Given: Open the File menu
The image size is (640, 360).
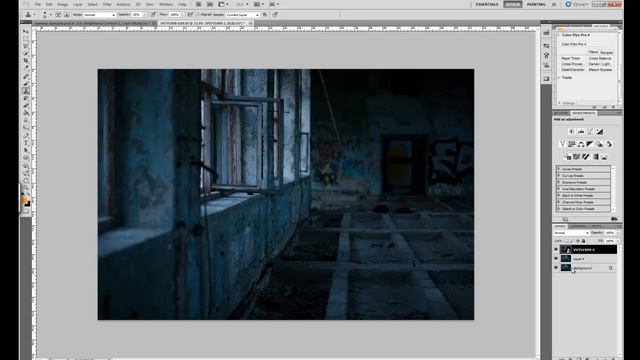Looking at the screenshot, I should (38, 4).
